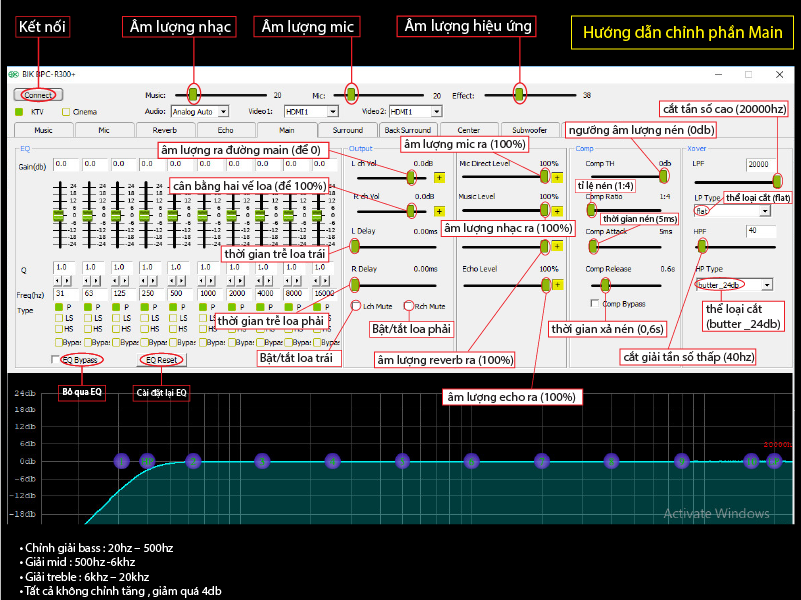Select EQ node 6 on the graph
Viewport: 801px width, 600px height.
tap(472, 462)
